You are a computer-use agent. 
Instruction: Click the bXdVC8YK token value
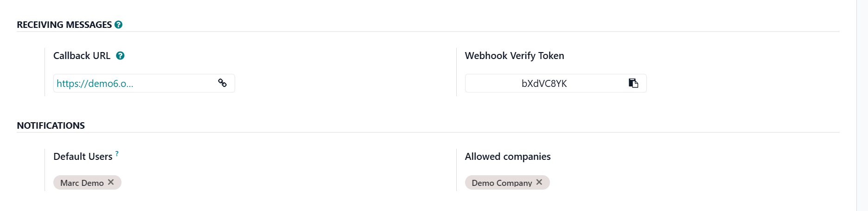(544, 84)
